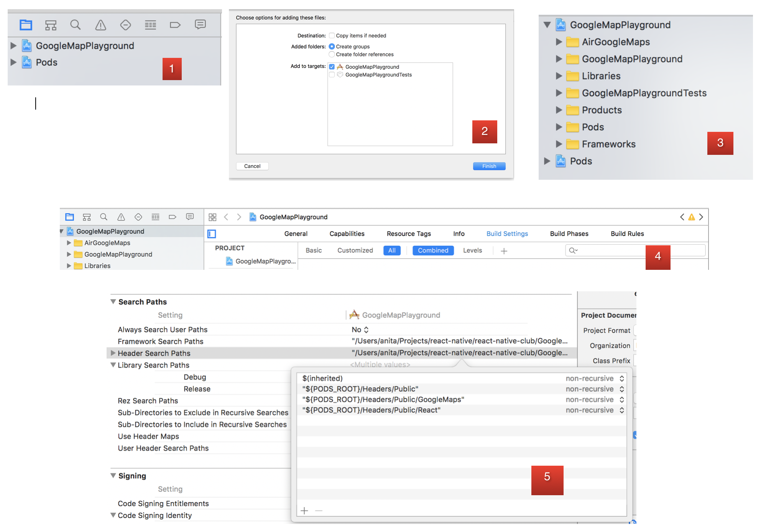
Task: Expand the AirGoogleMaps folder in large tree
Action: pyautogui.click(x=559, y=42)
